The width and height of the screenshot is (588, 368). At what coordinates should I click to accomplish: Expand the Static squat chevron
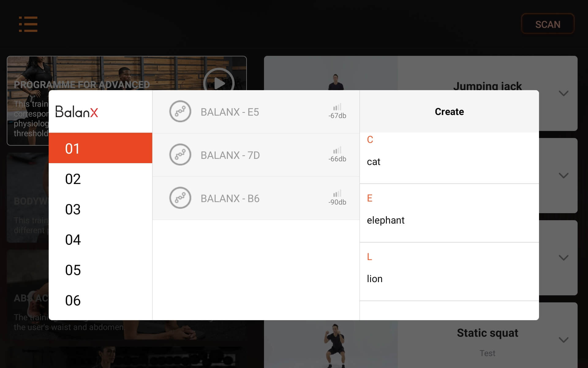coord(563,340)
